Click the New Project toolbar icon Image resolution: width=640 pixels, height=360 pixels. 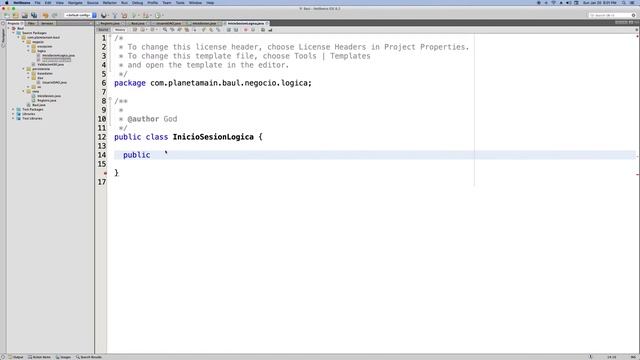point(16,16)
